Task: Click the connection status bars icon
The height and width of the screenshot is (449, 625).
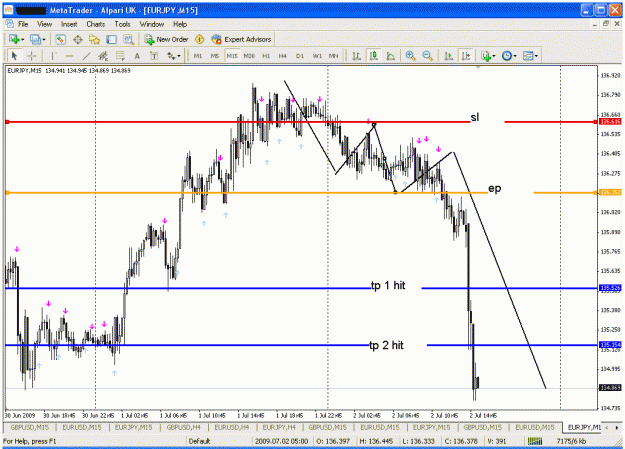Action: click(535, 441)
